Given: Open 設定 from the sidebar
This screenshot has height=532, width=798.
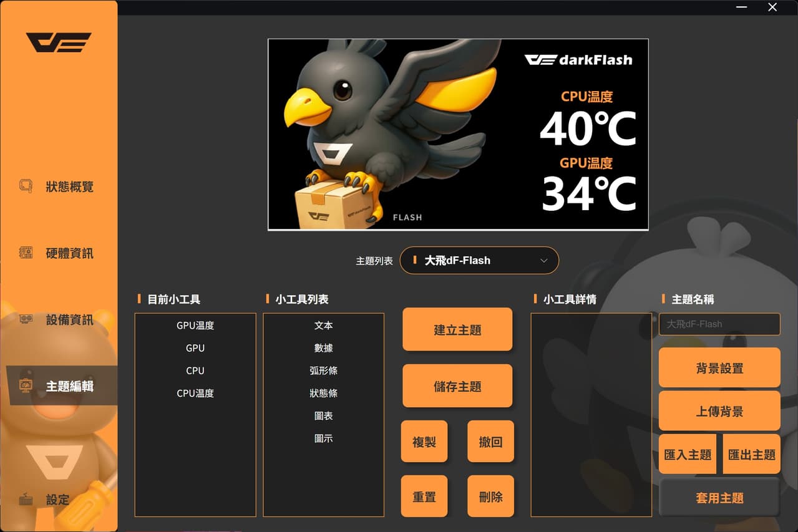Looking at the screenshot, I should pyautogui.click(x=59, y=500).
